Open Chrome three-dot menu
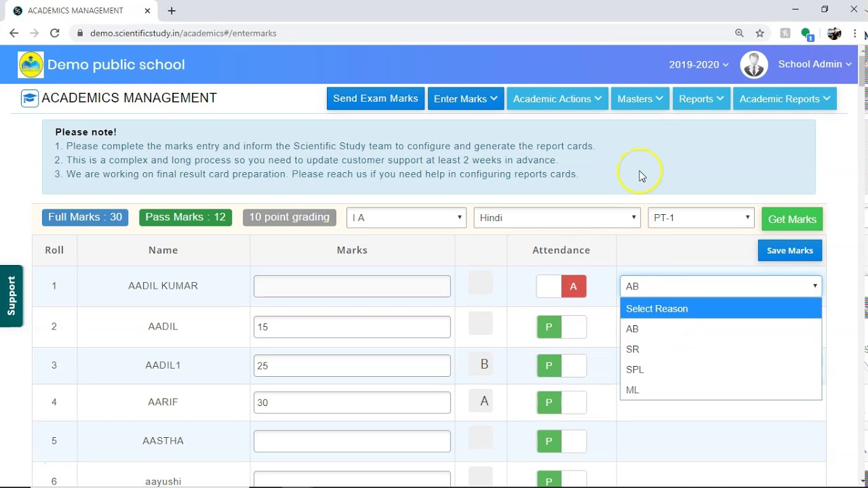The image size is (868, 488). (x=855, y=33)
